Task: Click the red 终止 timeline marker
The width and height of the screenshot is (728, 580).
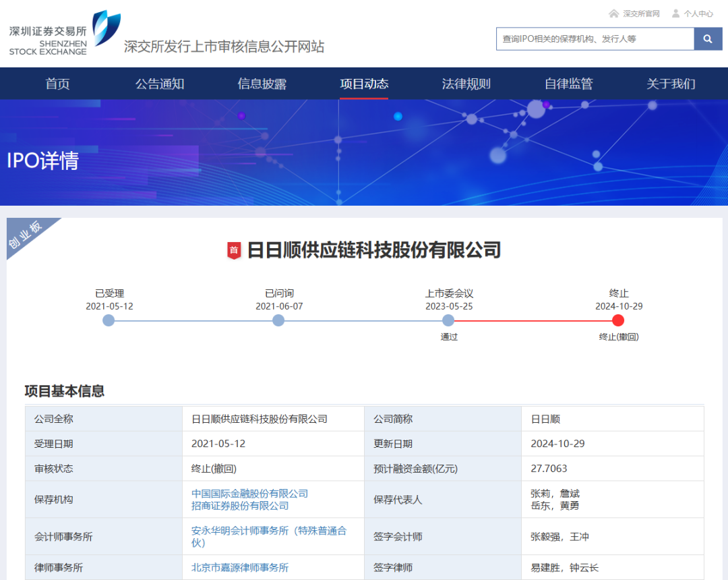Action: tap(618, 320)
